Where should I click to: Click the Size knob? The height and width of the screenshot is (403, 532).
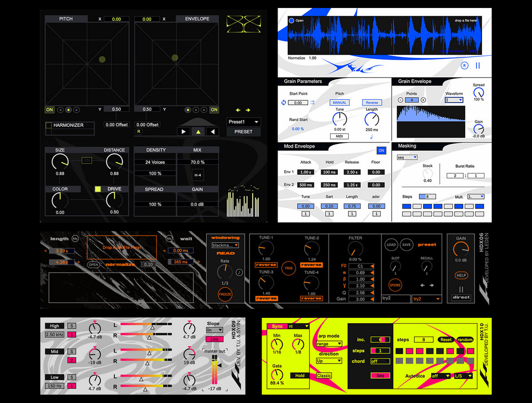(x=60, y=163)
